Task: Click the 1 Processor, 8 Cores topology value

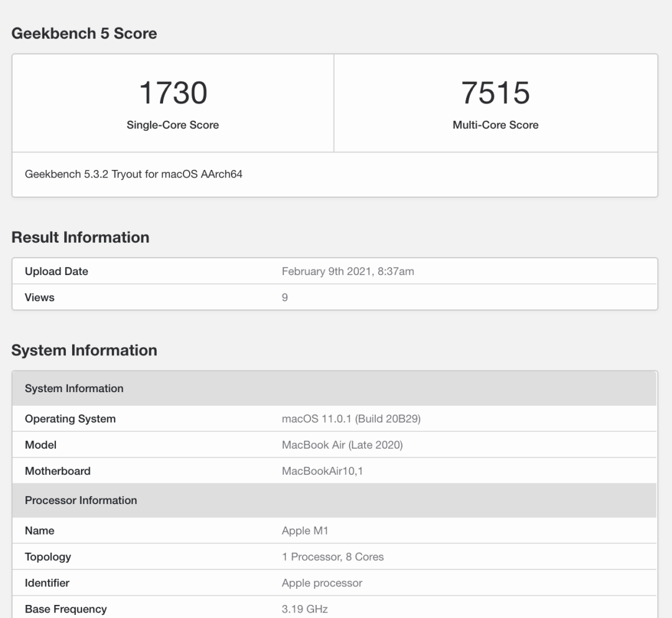Action: click(333, 557)
